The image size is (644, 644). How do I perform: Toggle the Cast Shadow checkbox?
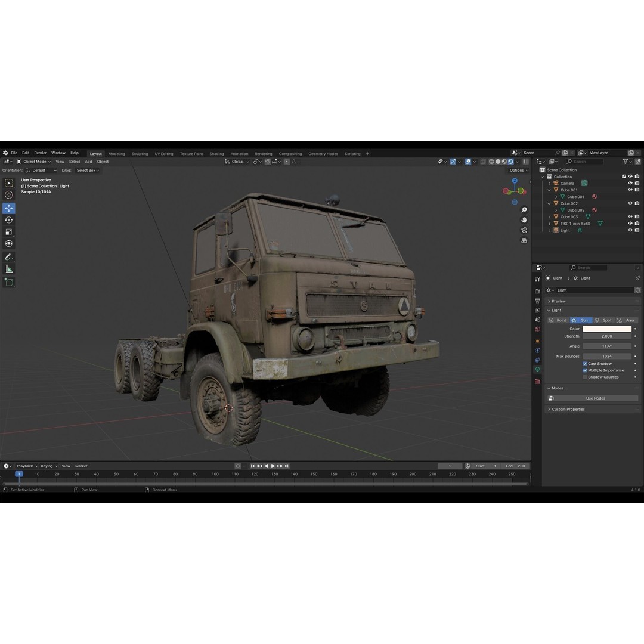click(585, 364)
